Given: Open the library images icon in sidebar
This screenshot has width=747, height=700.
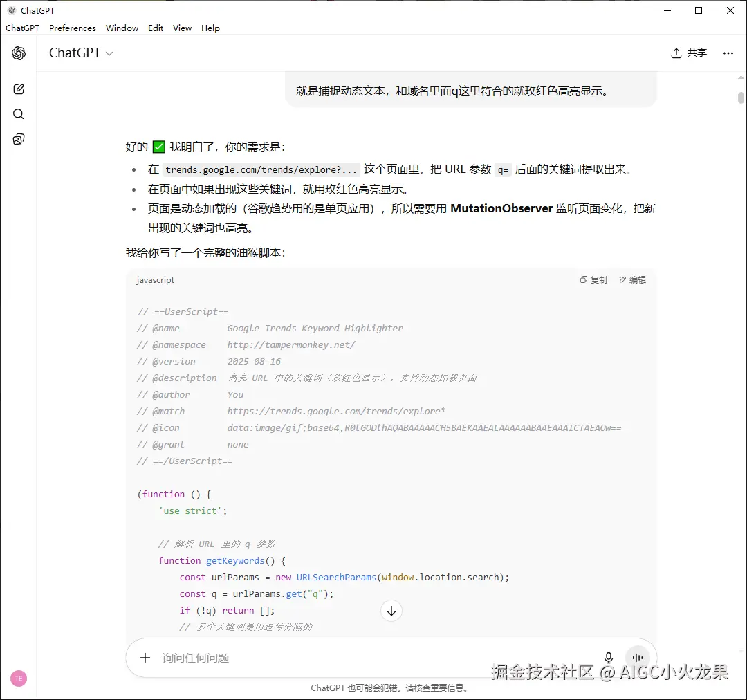Looking at the screenshot, I should [x=19, y=139].
